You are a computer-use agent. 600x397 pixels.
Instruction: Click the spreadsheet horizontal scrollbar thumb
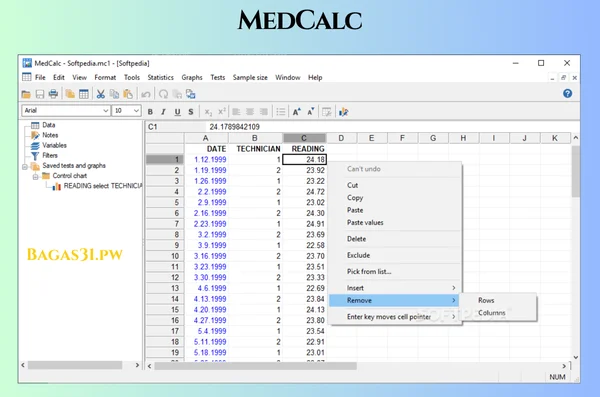click(255, 366)
